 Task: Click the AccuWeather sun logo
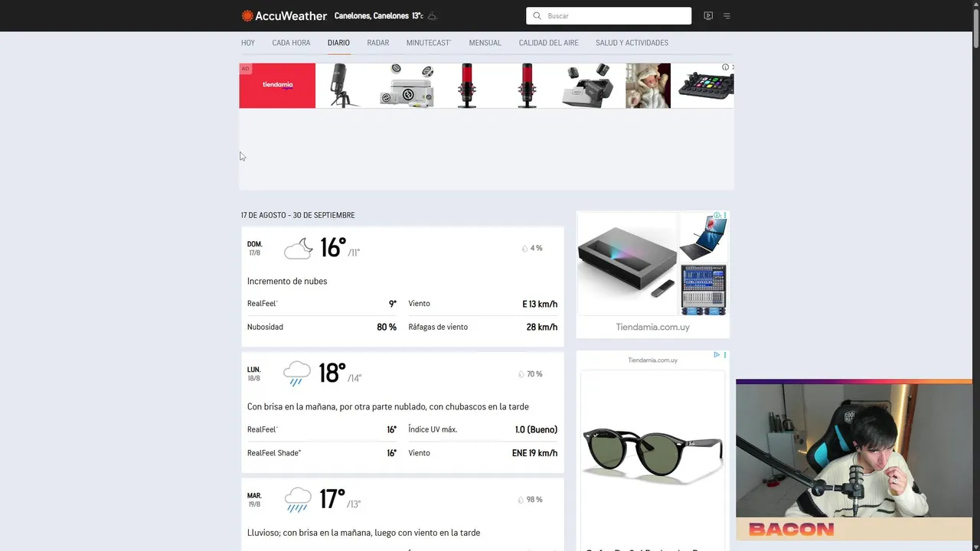click(247, 16)
